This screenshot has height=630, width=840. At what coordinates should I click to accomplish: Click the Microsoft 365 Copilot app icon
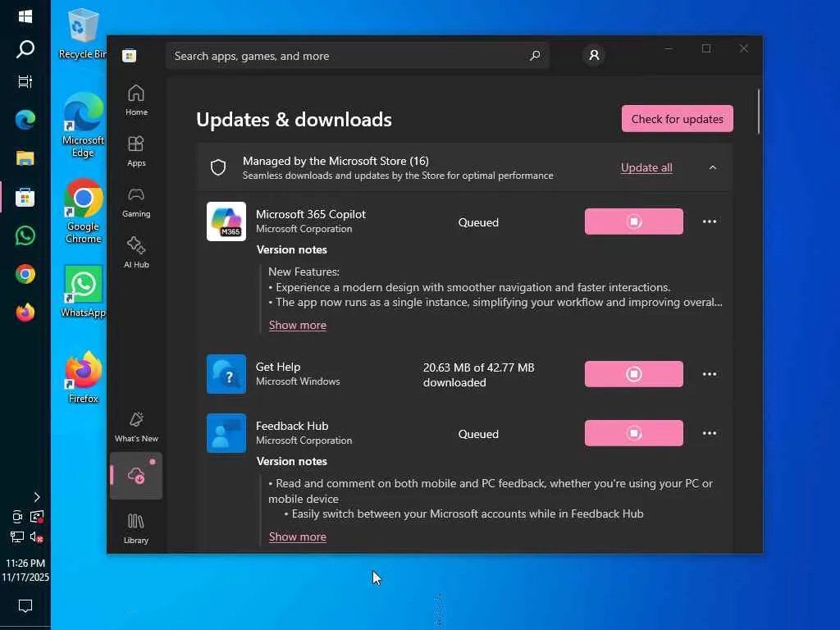226,221
